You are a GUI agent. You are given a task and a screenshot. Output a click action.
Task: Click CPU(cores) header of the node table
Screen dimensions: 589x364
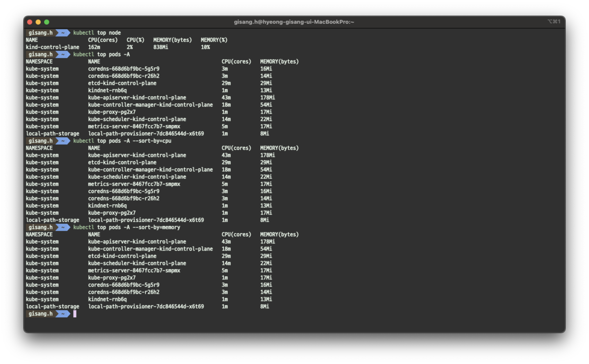click(103, 40)
